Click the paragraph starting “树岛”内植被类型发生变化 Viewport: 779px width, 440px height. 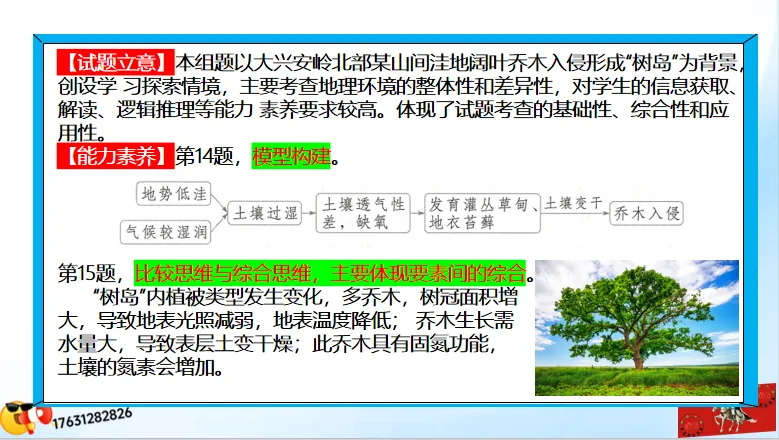288,333
